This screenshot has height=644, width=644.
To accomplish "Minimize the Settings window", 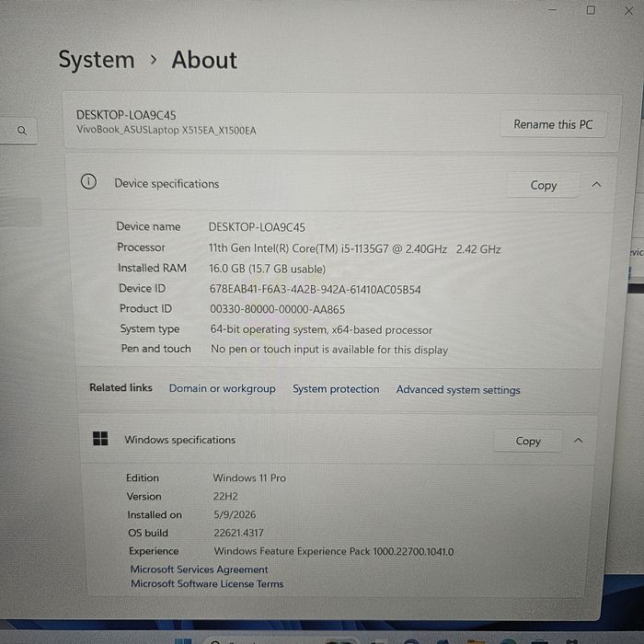I will [552, 9].
